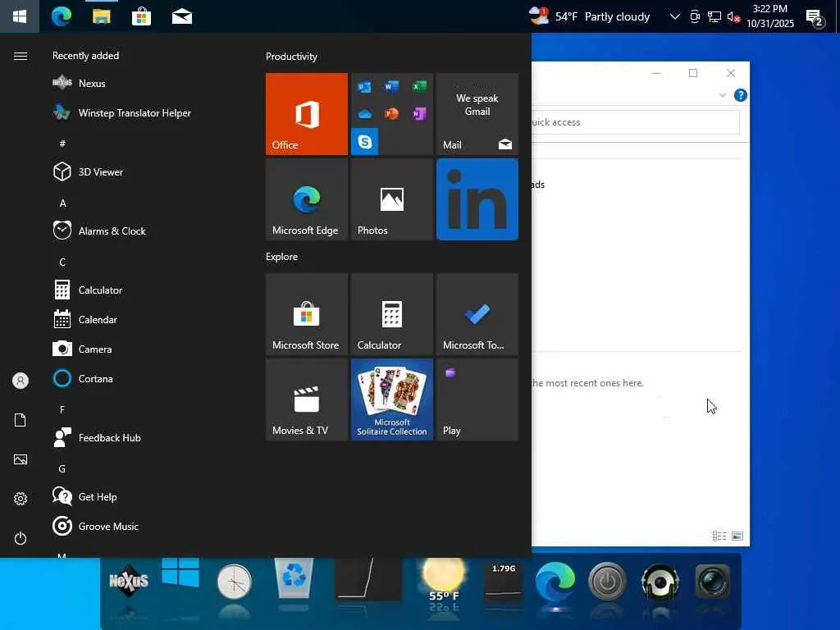Expand the Start menu hamburger navigation
The height and width of the screenshot is (630, 840).
tap(21, 57)
